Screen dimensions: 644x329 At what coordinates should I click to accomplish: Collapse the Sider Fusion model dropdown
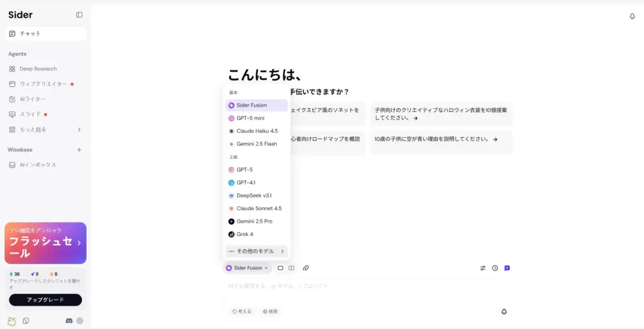pyautogui.click(x=247, y=268)
